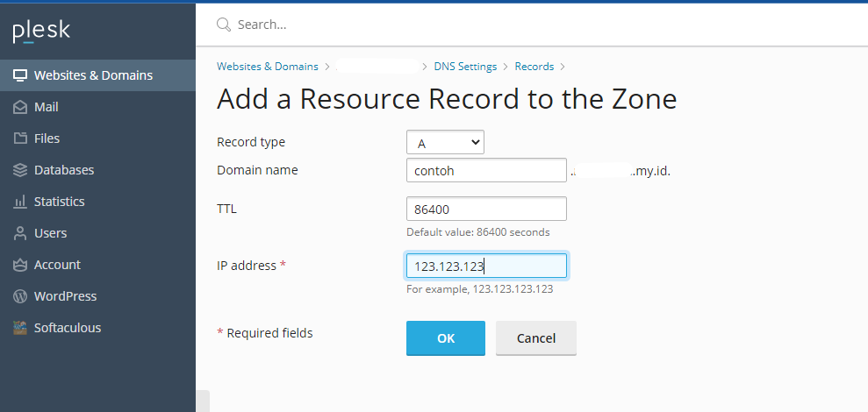
Task: Follow the DNS Settings breadcrumb link
Action: coord(465,67)
